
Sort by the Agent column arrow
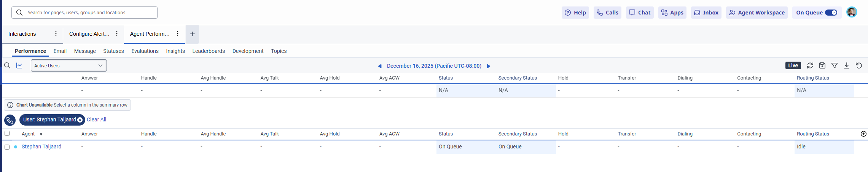41,134
